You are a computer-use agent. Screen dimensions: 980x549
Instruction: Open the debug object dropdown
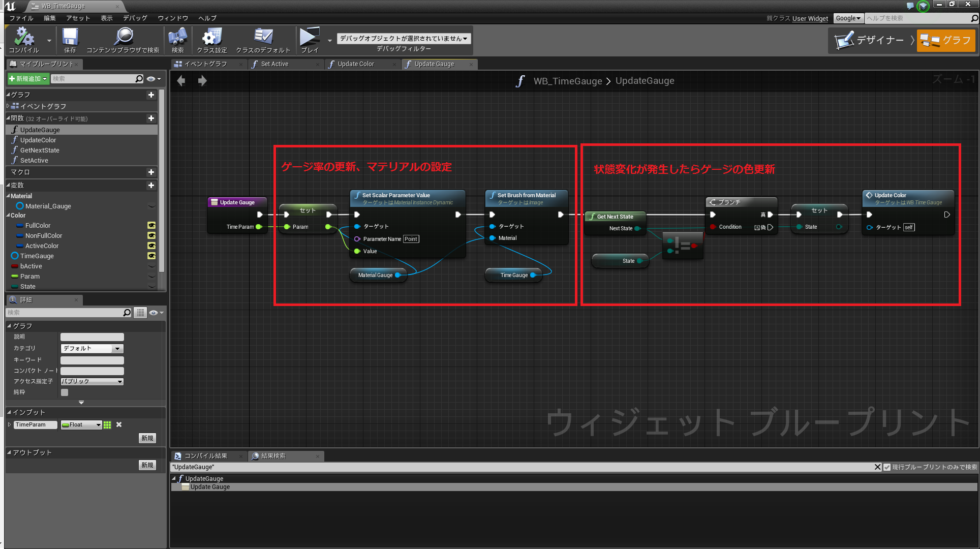point(404,38)
